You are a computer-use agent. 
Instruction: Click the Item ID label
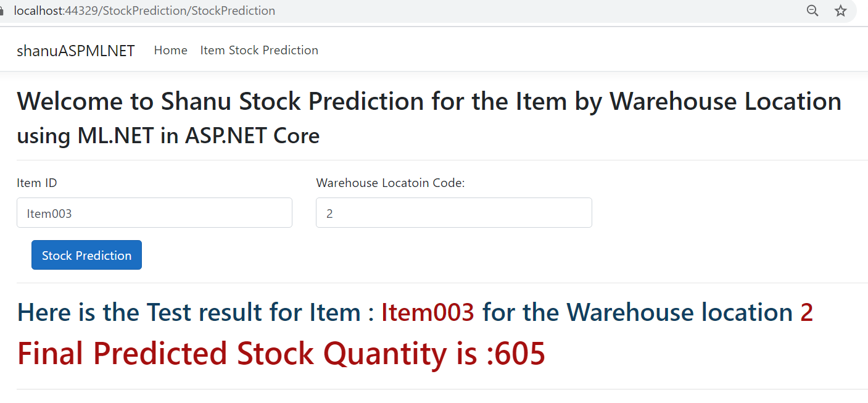pos(37,183)
